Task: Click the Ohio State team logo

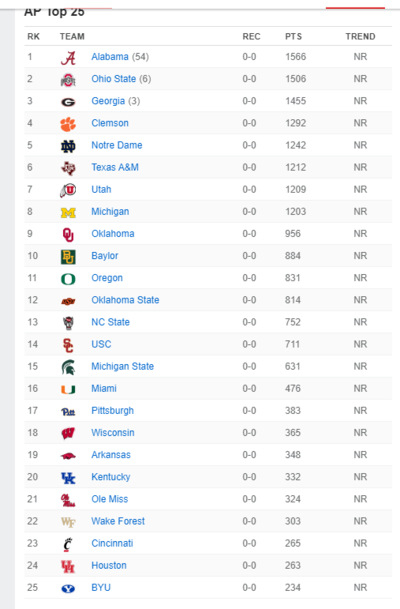Action: (x=68, y=80)
